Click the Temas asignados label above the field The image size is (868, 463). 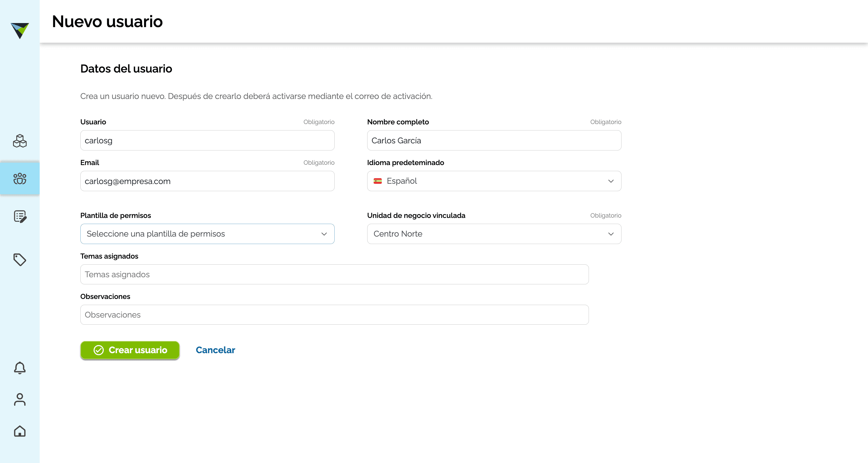pyautogui.click(x=109, y=256)
